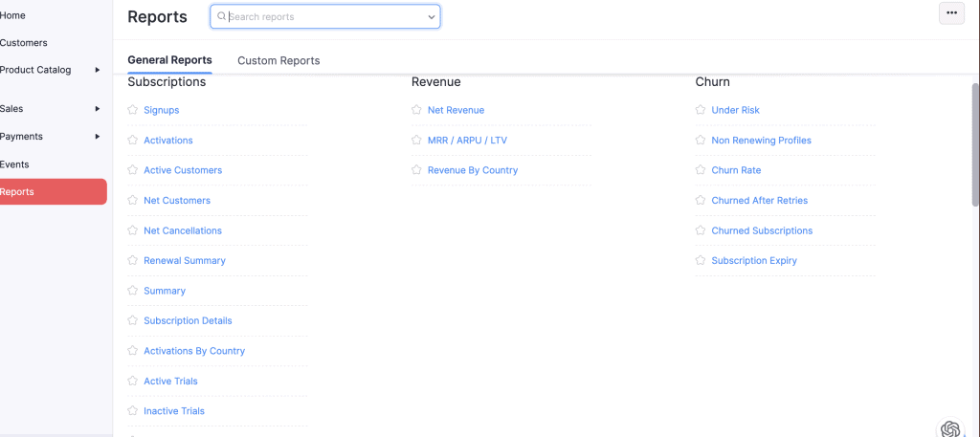Open the Active Customers report
The height and width of the screenshot is (437, 980).
tap(183, 170)
